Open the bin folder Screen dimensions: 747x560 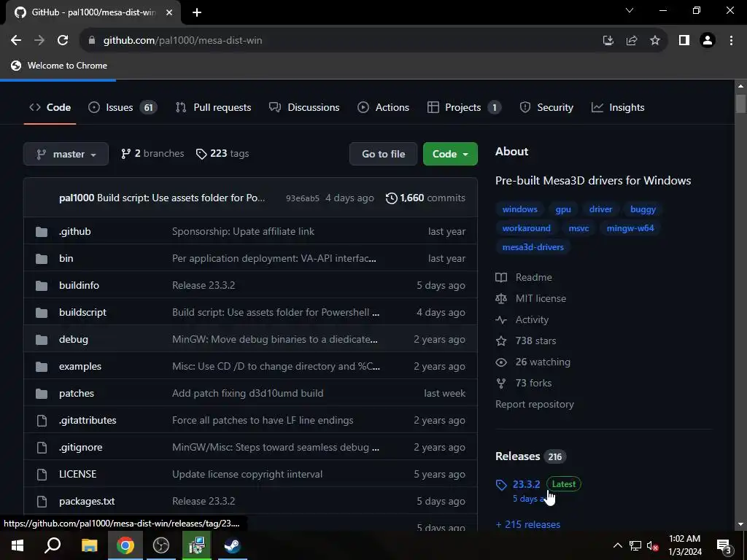tap(66, 258)
